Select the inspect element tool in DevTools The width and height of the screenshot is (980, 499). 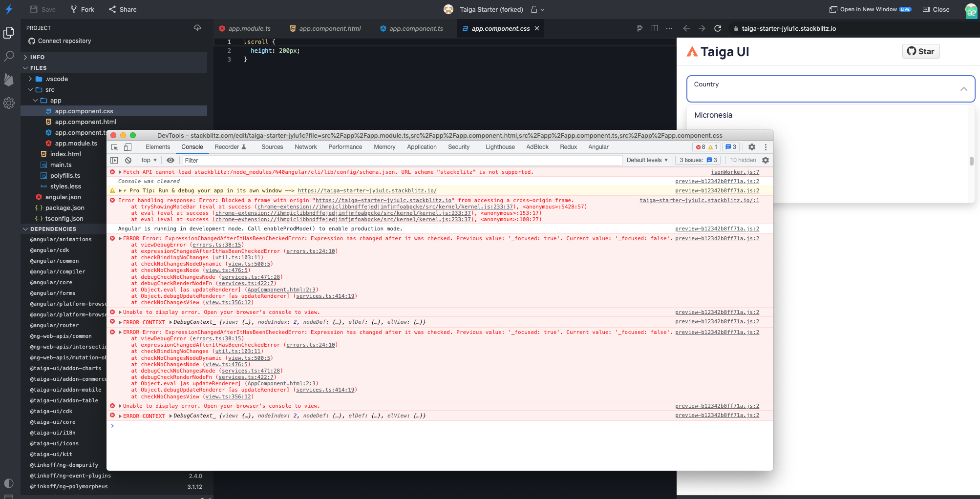(114, 146)
